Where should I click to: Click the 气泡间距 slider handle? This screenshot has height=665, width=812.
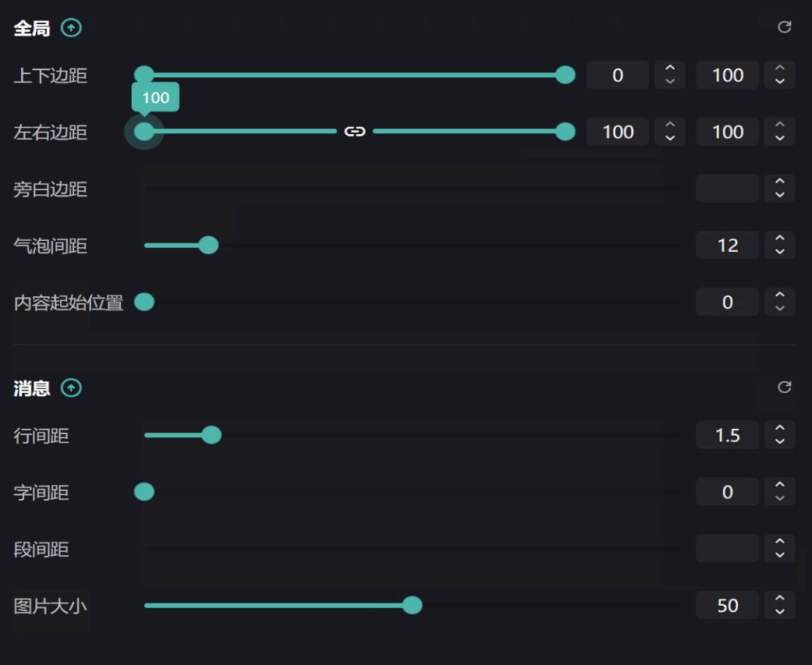pos(208,246)
